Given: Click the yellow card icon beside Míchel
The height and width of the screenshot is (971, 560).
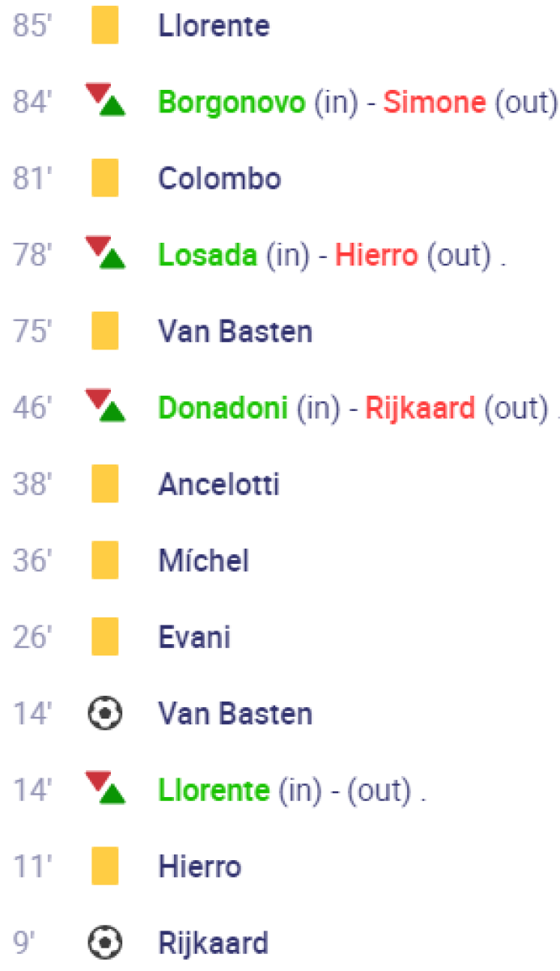Looking at the screenshot, I should (105, 560).
